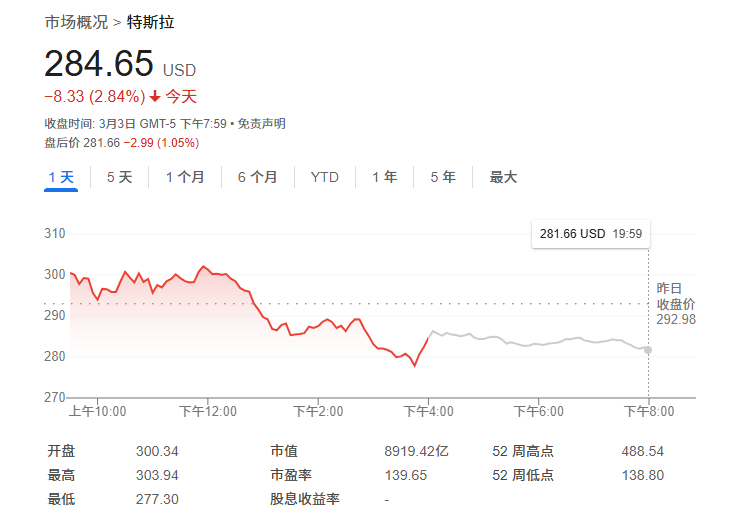The width and height of the screenshot is (736, 520).
Task: Switch to the 5 天 chart range
Action: click(x=119, y=177)
